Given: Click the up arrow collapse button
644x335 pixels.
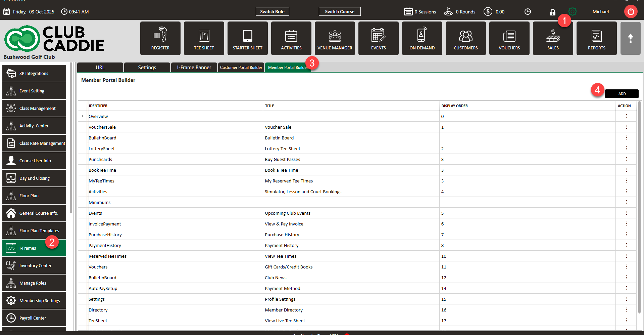Looking at the screenshot, I should 630,38.
